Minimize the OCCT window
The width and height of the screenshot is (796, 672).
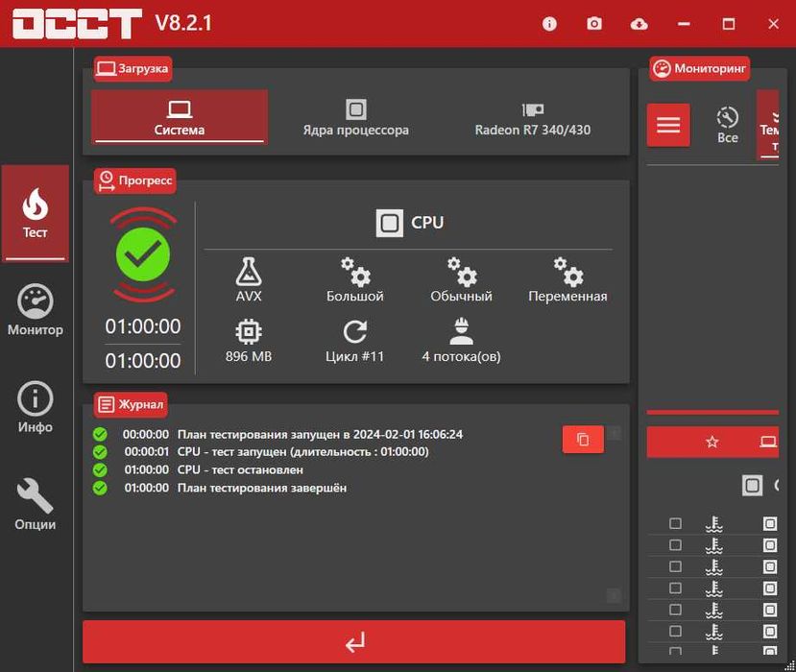(x=684, y=23)
